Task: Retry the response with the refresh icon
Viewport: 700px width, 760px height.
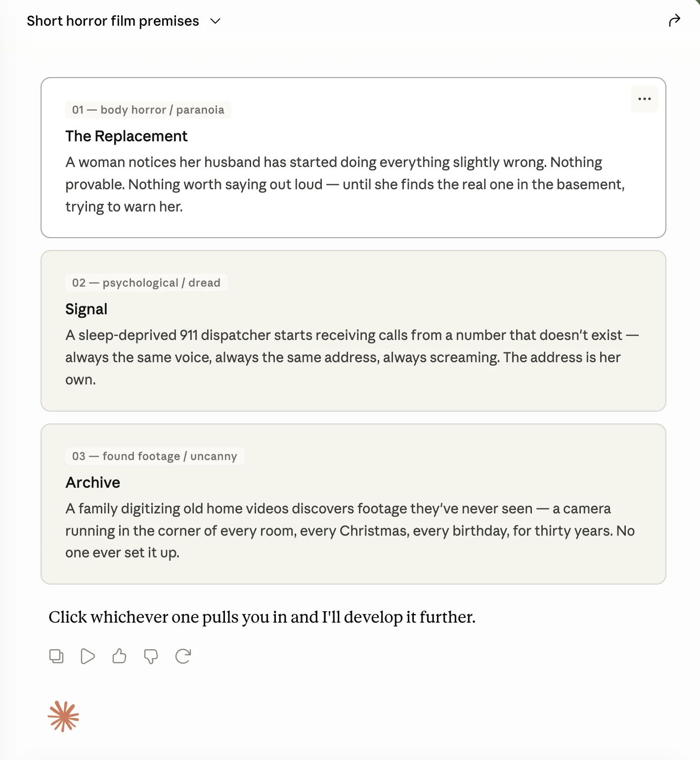Action: coord(183,656)
